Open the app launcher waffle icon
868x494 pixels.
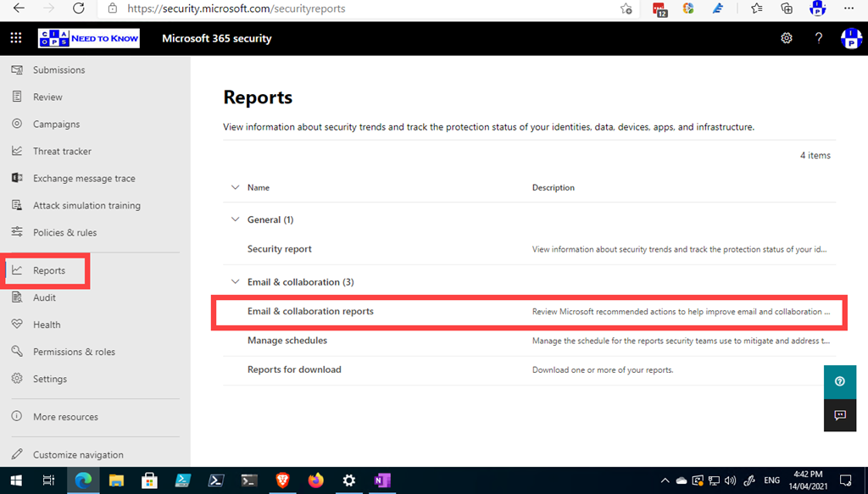[15, 38]
